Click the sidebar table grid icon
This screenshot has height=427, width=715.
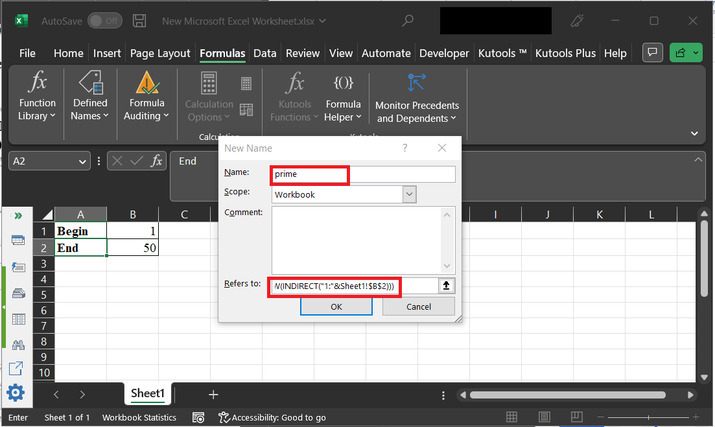(18, 319)
